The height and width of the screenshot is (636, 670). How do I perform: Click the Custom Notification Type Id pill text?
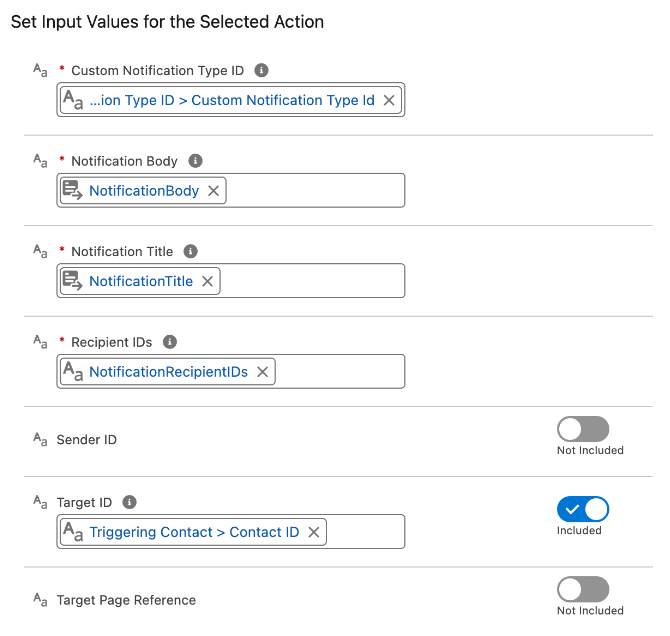point(232,100)
